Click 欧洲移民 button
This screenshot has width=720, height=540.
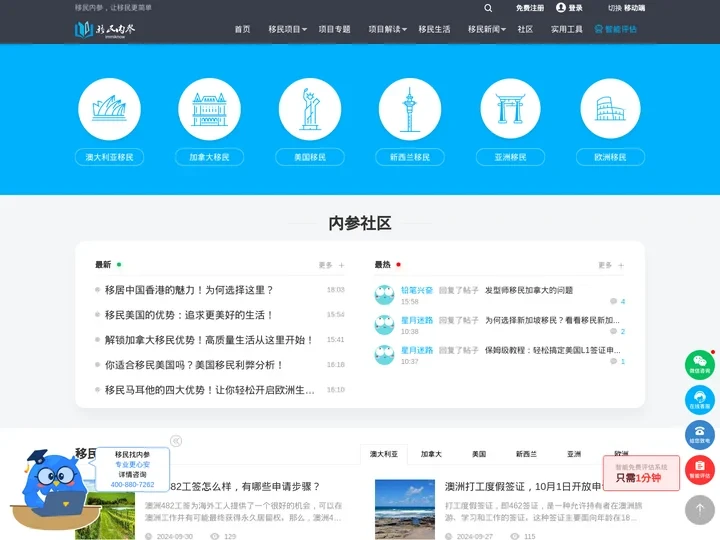click(x=610, y=157)
